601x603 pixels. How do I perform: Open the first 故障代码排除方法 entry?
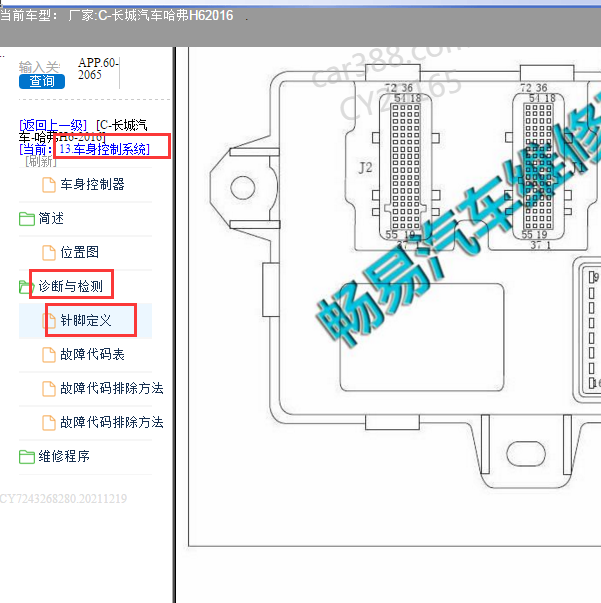tap(112, 388)
